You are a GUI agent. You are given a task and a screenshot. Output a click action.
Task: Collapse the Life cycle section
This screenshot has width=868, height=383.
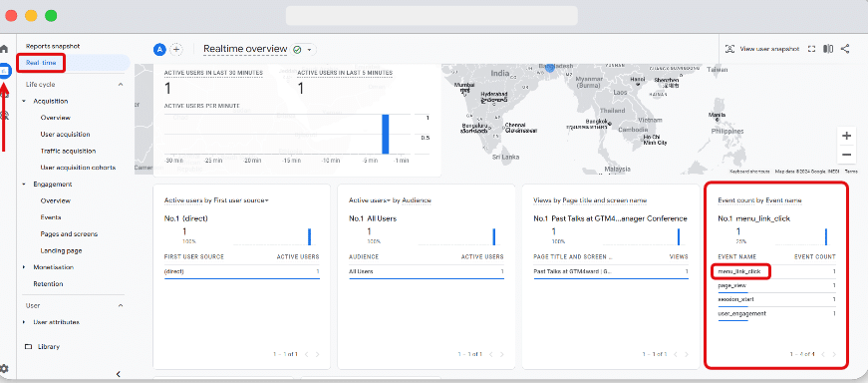121,84
